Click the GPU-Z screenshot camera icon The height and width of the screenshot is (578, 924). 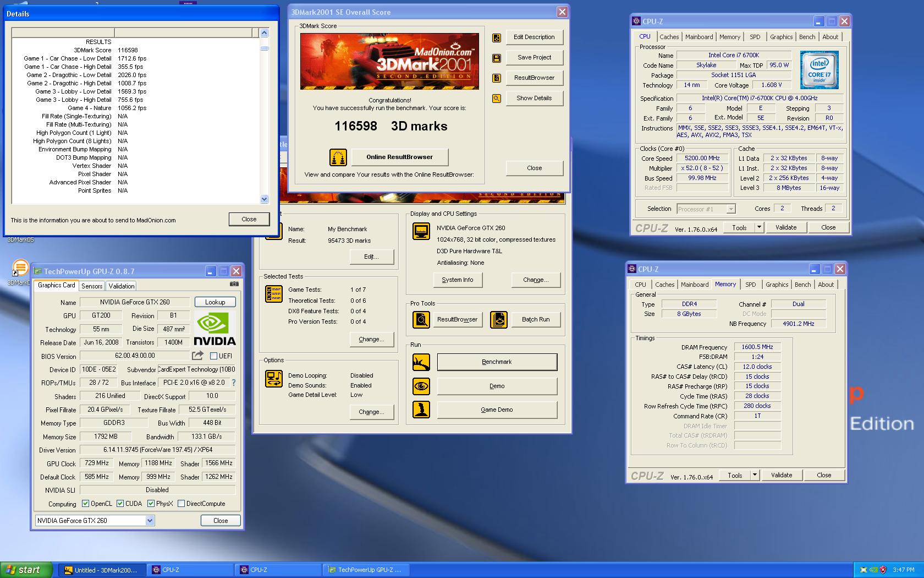click(234, 284)
